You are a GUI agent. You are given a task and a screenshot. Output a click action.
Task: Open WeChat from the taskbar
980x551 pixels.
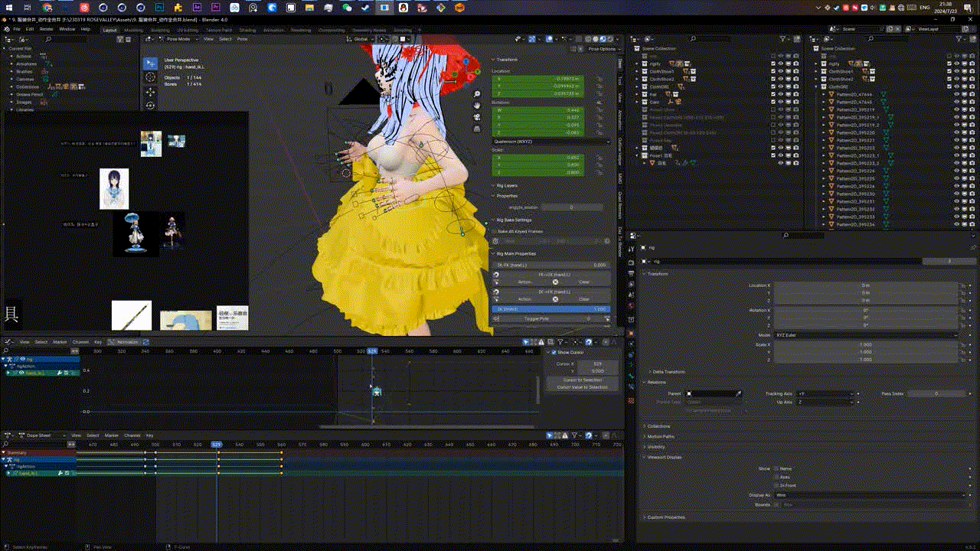(x=347, y=7)
